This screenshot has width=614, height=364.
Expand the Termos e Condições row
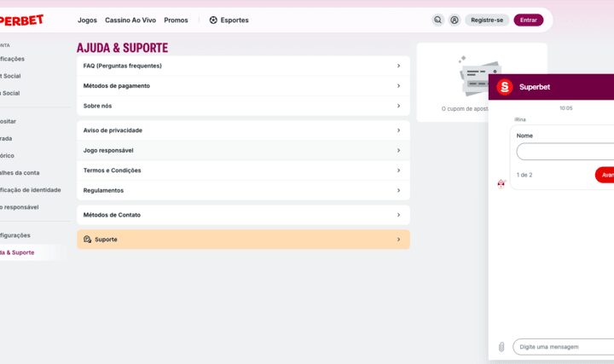(x=243, y=170)
